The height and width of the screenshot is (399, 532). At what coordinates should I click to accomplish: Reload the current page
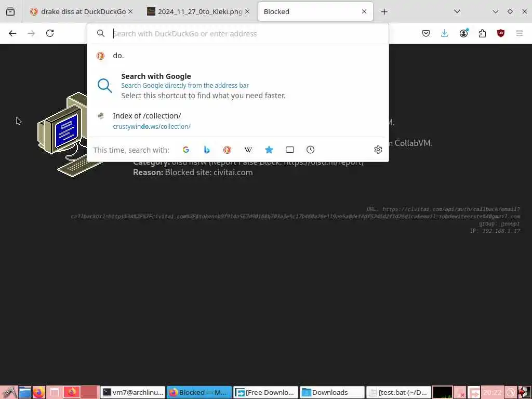[50, 33]
